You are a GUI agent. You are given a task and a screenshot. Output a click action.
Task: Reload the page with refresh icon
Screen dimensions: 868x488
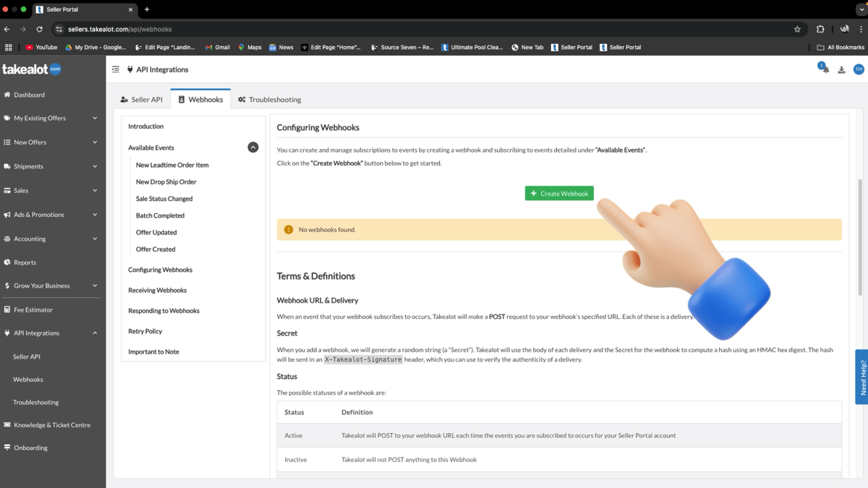(39, 30)
